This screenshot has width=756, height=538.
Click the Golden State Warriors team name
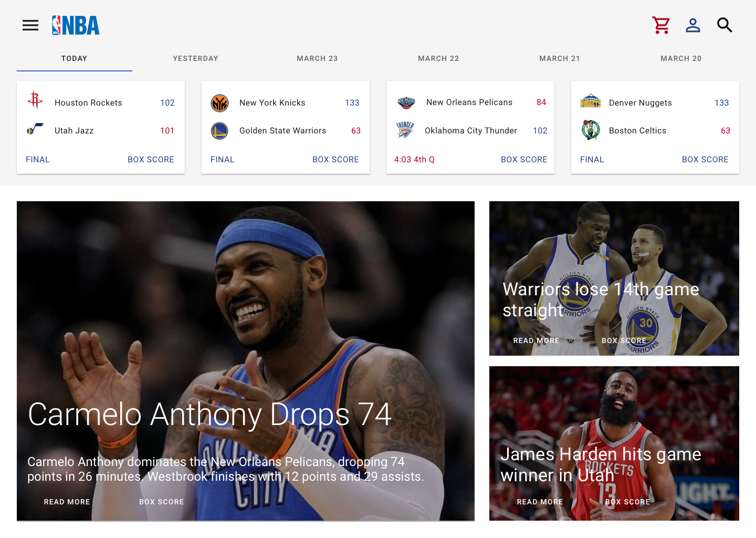283,131
